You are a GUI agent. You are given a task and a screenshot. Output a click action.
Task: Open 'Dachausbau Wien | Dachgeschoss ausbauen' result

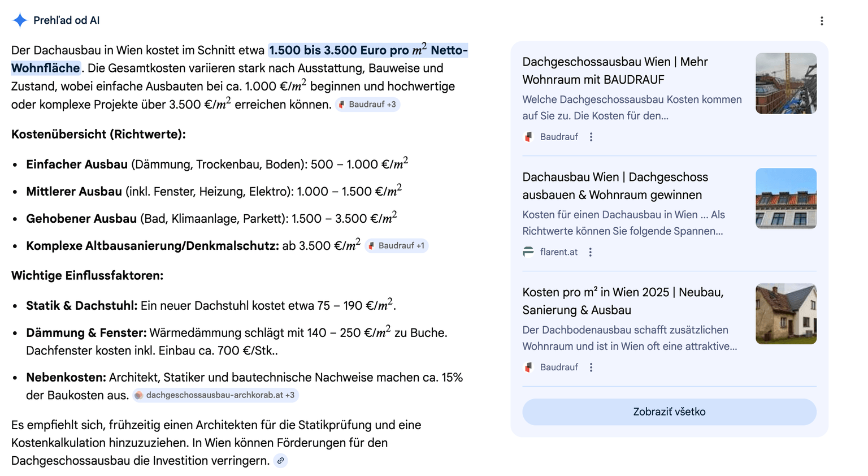coord(615,186)
